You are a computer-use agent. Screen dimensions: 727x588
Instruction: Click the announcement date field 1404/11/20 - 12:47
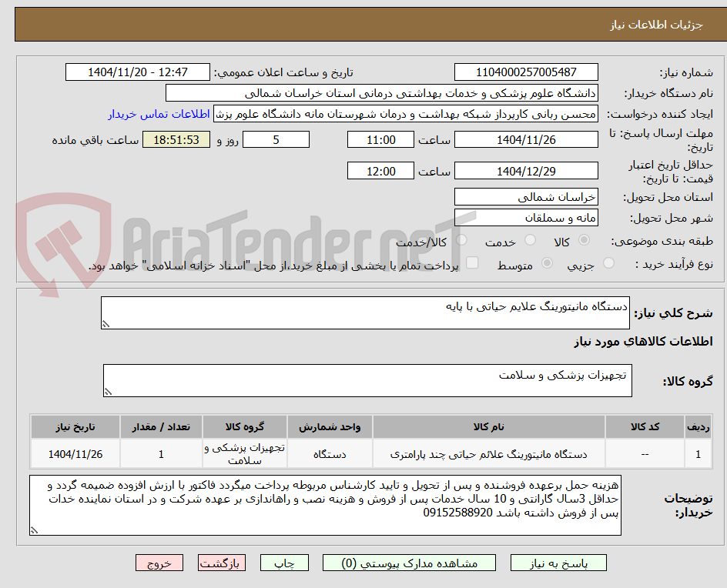point(138,72)
